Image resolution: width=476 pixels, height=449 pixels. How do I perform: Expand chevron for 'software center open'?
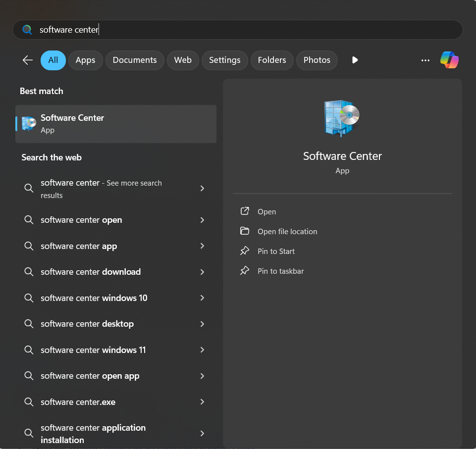[x=202, y=220]
